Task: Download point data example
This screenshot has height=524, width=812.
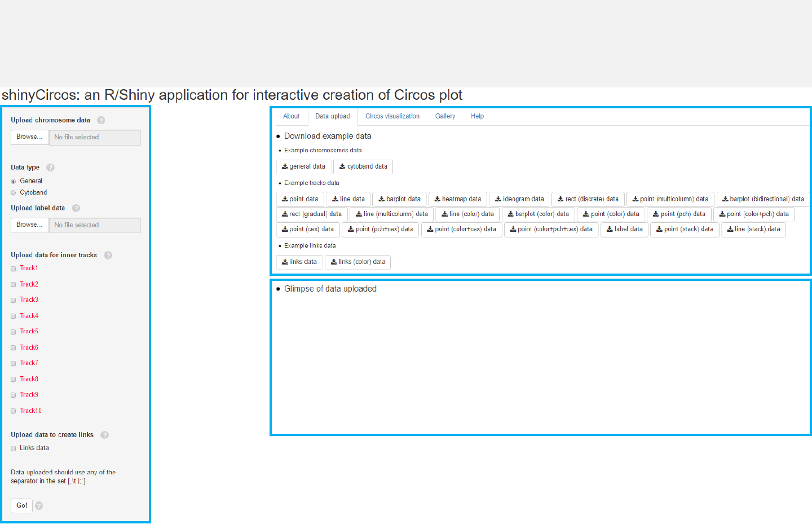Action: [300, 199]
